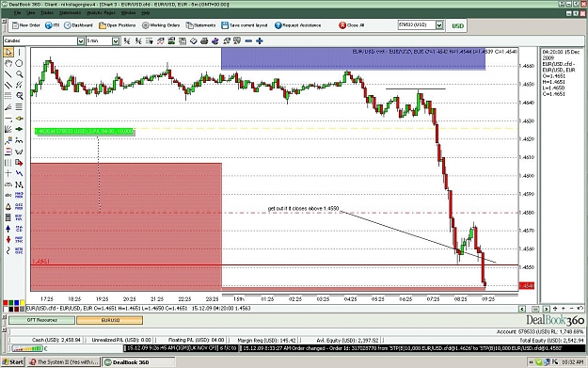Open the View menu
Viewport: 588px width, 368px height.
(30, 13)
